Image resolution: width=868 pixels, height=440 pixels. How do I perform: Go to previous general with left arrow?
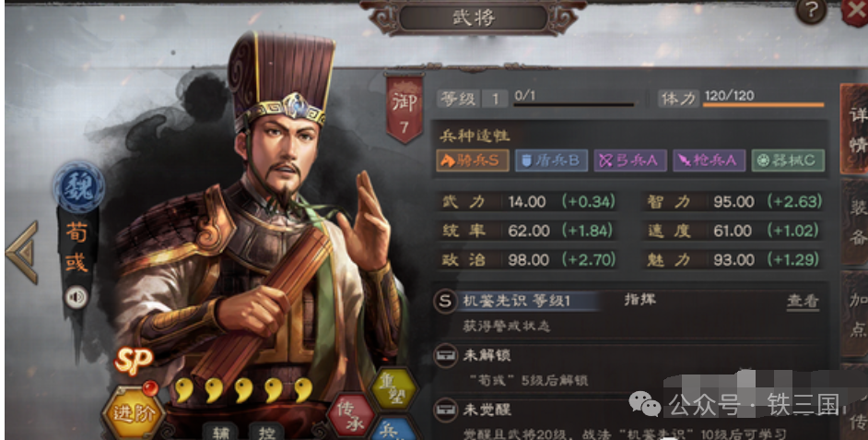point(22,252)
